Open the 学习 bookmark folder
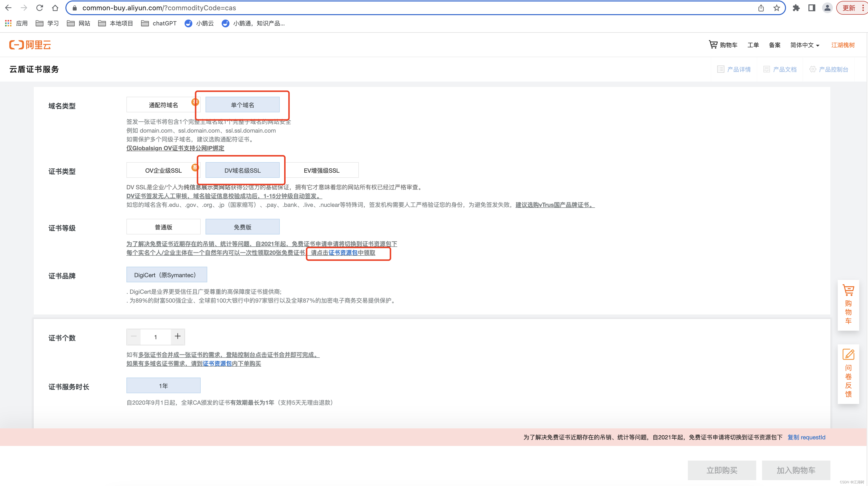The height and width of the screenshot is (486, 868). (47, 23)
